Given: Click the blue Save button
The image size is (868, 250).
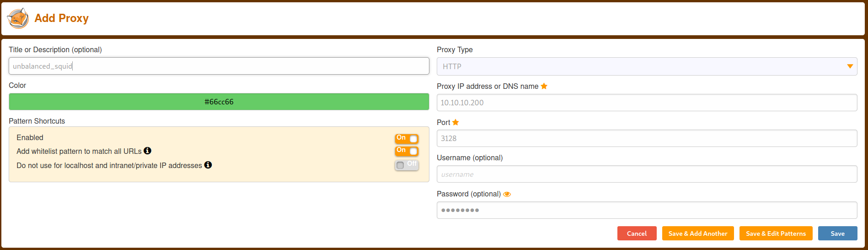Looking at the screenshot, I should [837, 234].
